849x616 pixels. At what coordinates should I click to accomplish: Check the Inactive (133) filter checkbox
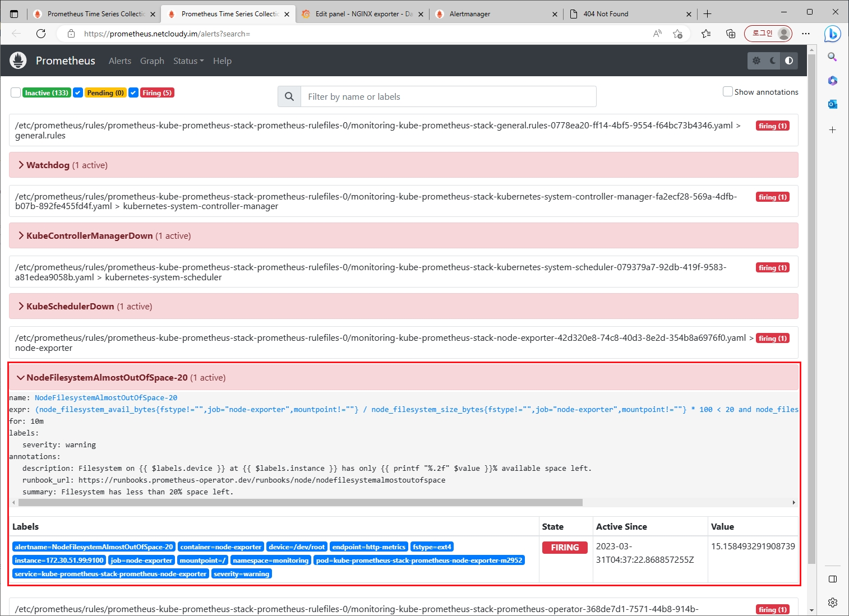click(16, 92)
